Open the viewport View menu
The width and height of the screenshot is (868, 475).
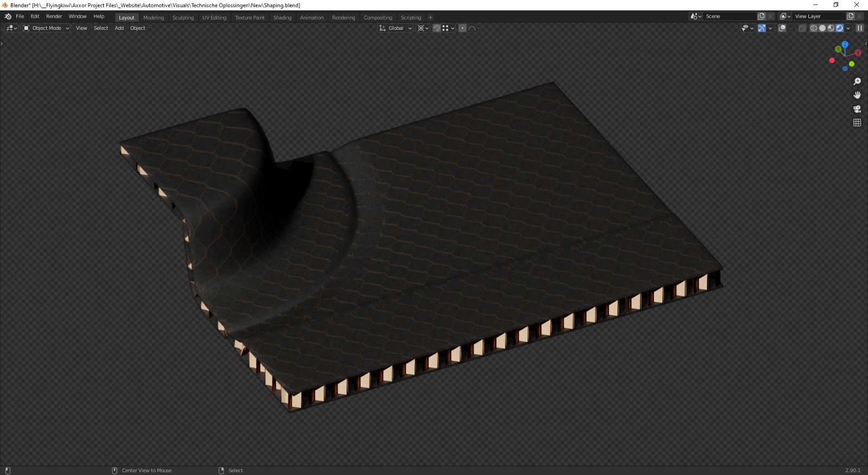click(x=81, y=28)
